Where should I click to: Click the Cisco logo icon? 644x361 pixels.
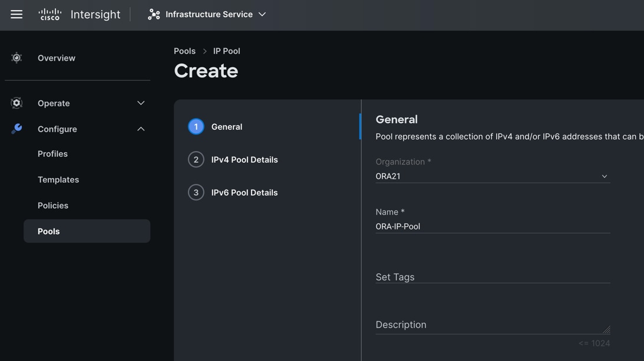[49, 14]
